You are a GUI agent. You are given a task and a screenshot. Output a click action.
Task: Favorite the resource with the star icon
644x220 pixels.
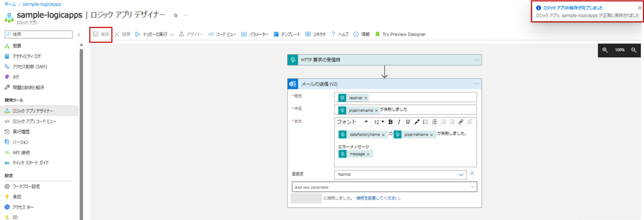tap(175, 15)
